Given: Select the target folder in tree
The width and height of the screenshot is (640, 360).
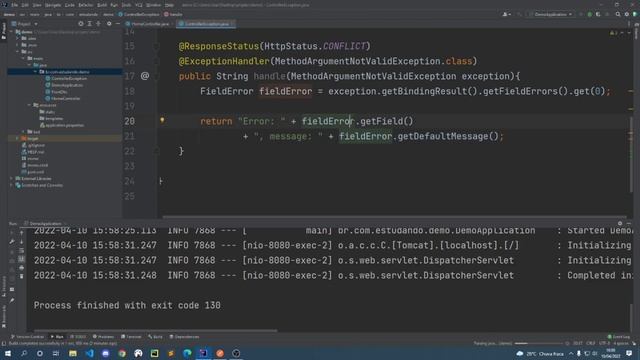Looking at the screenshot, I should point(30,139).
